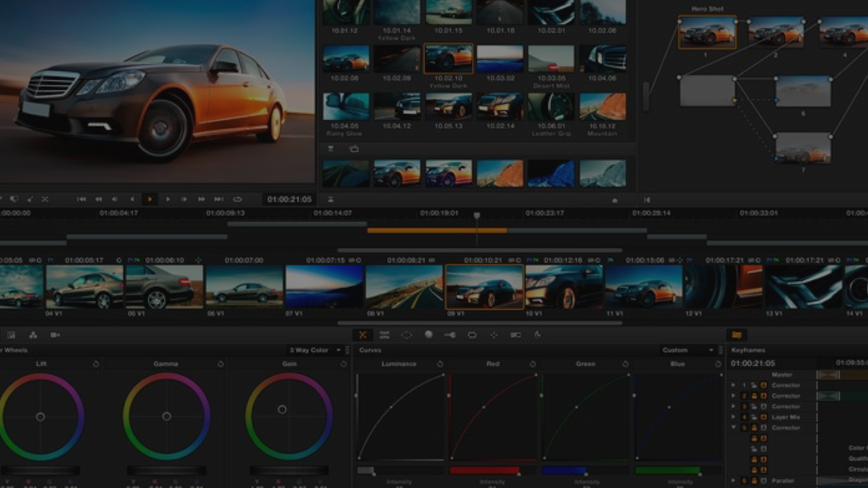Reset the Gain color wheel
The height and width of the screenshot is (488, 868).
343,364
